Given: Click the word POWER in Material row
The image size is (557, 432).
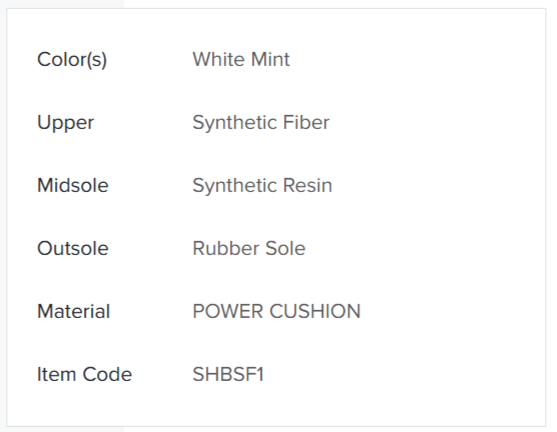Looking at the screenshot, I should click(228, 311).
